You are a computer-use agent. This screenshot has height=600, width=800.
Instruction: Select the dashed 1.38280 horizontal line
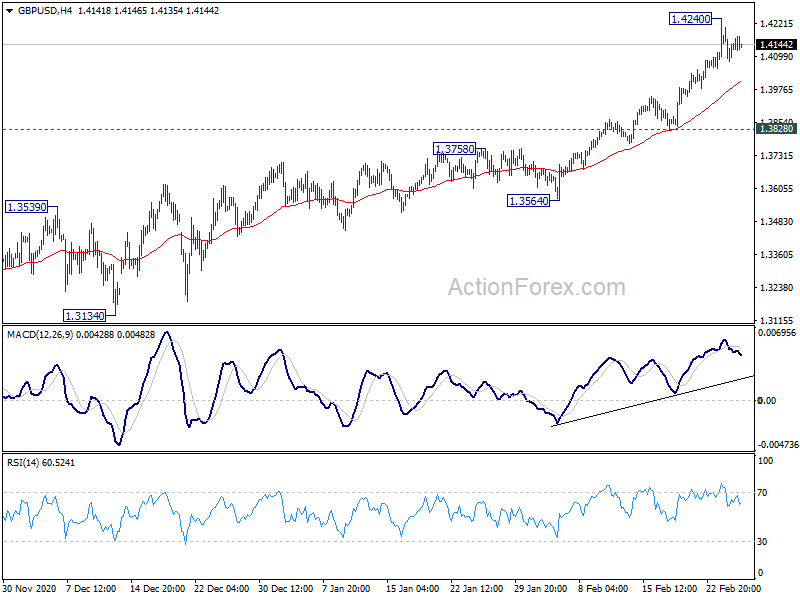[379, 130]
